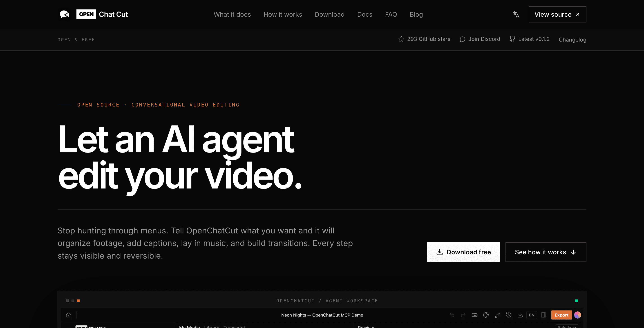Open the What it does nav item
This screenshot has width=644, height=328.
click(x=232, y=14)
